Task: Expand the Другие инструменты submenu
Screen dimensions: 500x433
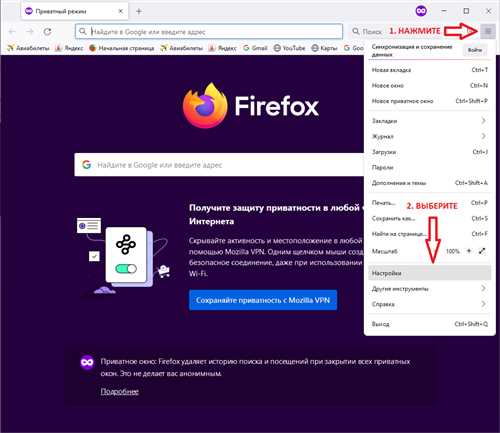Action: pos(429,288)
